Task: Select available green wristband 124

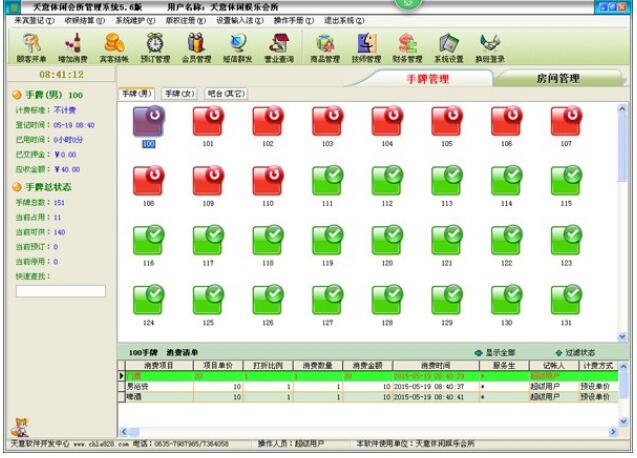Action: [149, 300]
